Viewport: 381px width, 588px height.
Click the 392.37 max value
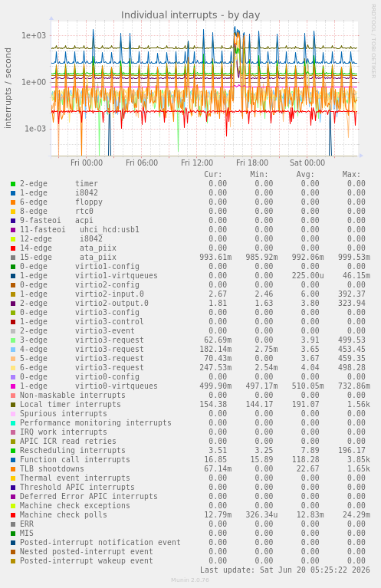point(351,294)
